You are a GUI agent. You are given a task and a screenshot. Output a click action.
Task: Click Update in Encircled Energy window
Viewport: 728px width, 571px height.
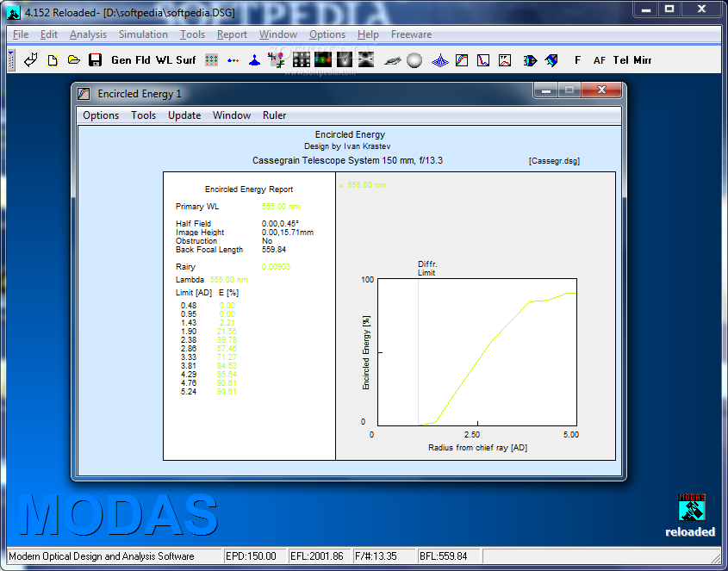point(184,115)
